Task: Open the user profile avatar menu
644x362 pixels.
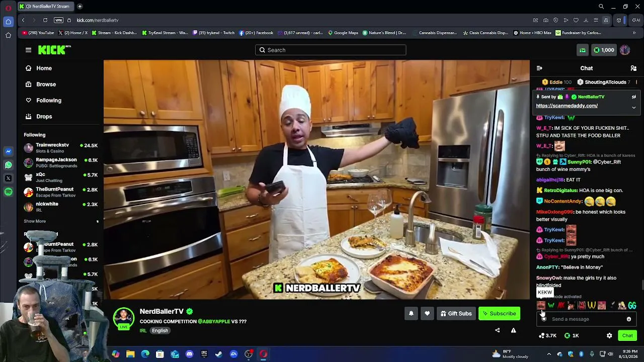Action: [625, 50]
